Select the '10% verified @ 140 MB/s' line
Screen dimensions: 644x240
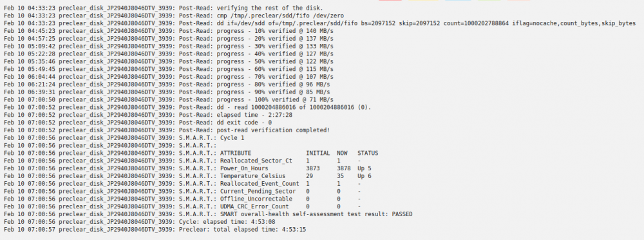[169, 31]
